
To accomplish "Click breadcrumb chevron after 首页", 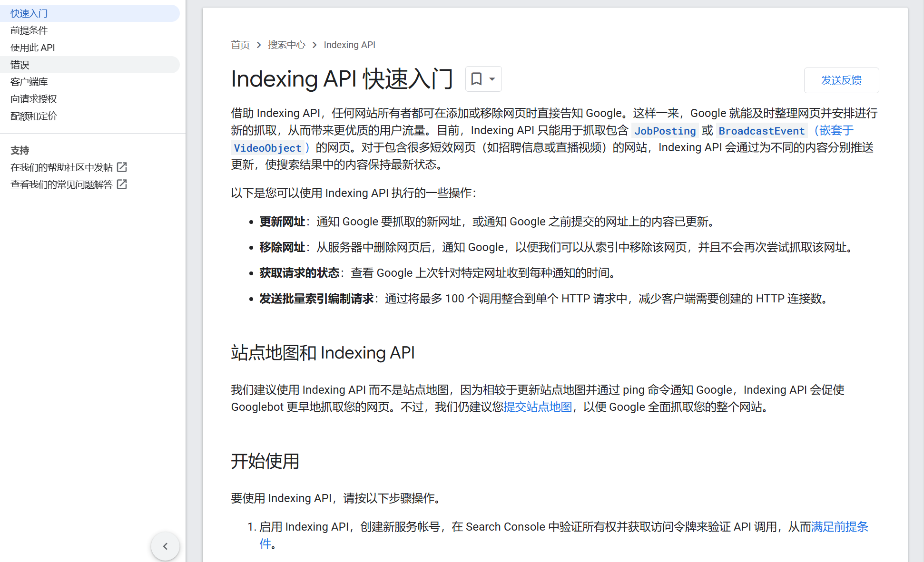I will 259,45.
